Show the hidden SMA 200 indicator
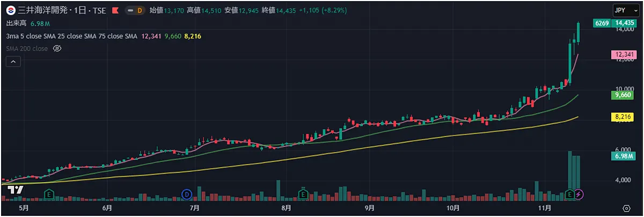Image resolution: width=644 pixels, height=217 pixels. click(57, 49)
